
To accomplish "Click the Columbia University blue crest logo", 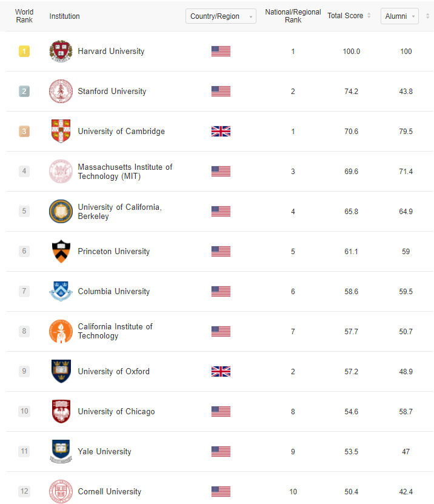I will (61, 291).
